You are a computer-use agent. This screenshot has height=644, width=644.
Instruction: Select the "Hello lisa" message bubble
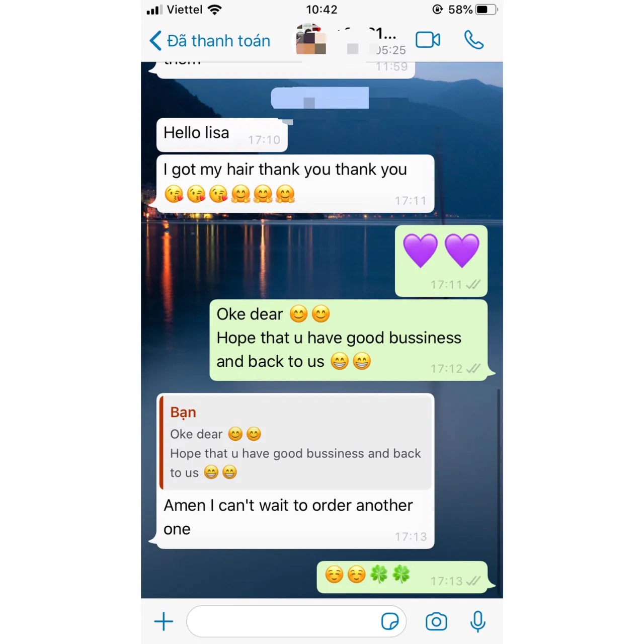(222, 135)
